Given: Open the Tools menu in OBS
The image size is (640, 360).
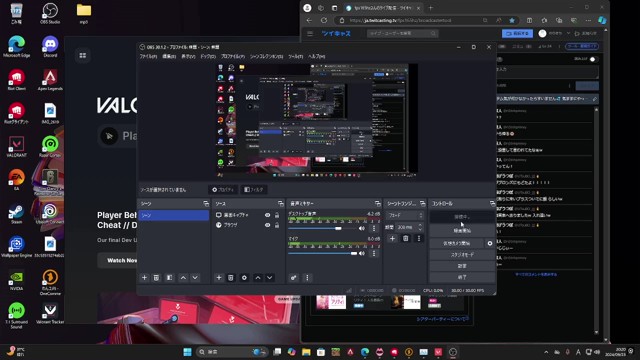Looking at the screenshot, I should [295, 56].
